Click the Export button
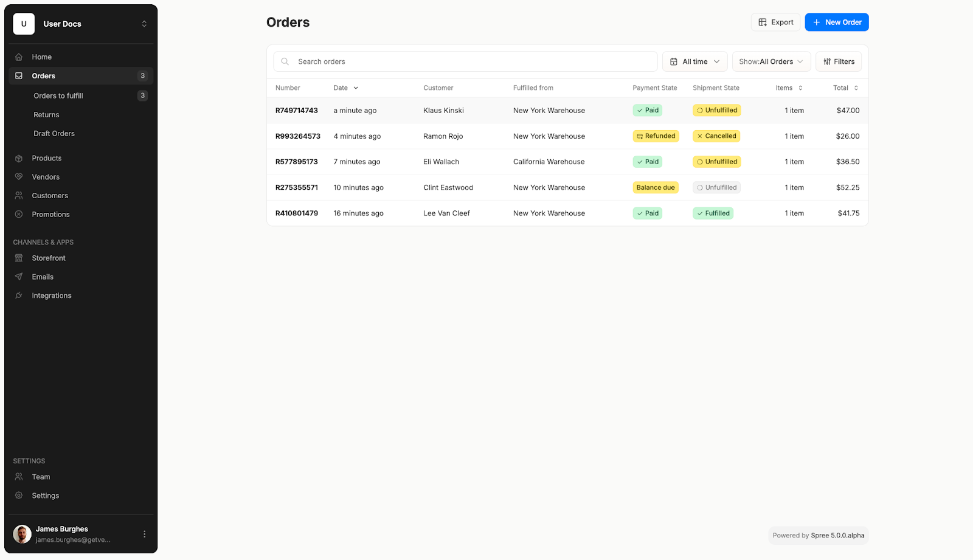The width and height of the screenshot is (973, 560). [x=775, y=22]
